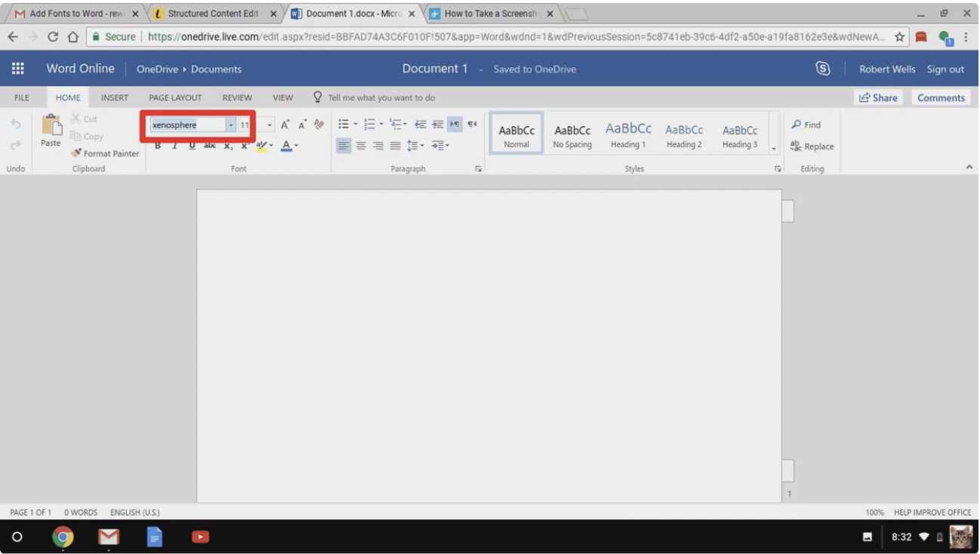Click the decrease indent icon
Image resolution: width=980 pixels, height=554 pixels.
pyautogui.click(x=421, y=125)
